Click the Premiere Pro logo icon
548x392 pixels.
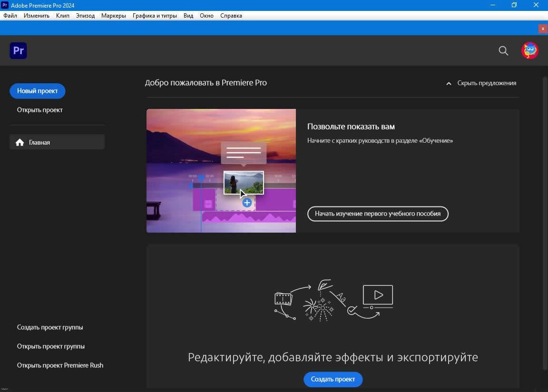pyautogui.click(x=18, y=50)
